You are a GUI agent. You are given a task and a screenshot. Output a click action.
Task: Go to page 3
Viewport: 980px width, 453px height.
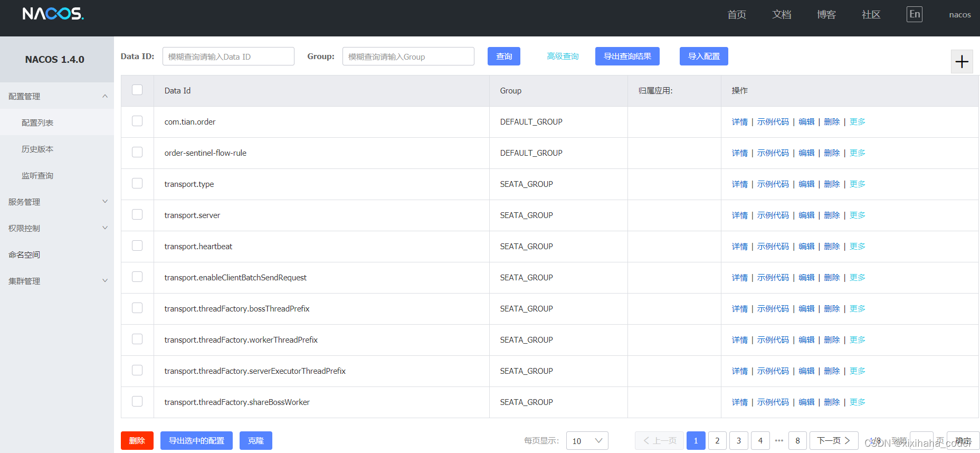[739, 440]
